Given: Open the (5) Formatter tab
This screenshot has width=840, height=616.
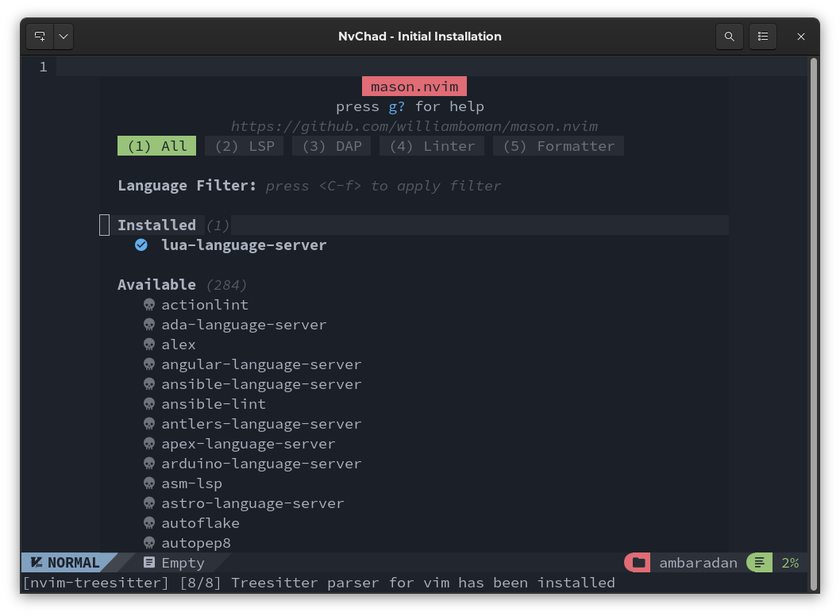Looking at the screenshot, I should click(558, 146).
